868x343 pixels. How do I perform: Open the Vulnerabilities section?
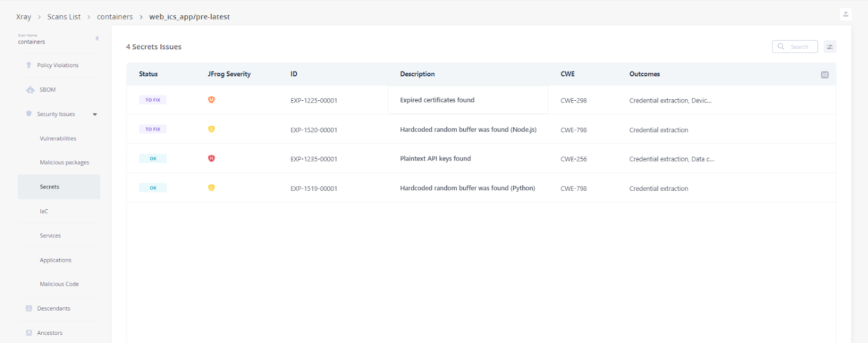point(58,139)
